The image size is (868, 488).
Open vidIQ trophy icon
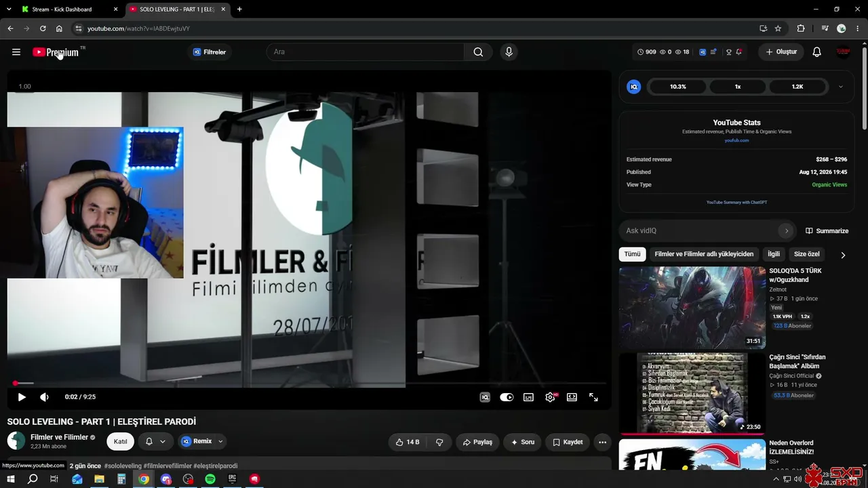pyautogui.click(x=729, y=52)
